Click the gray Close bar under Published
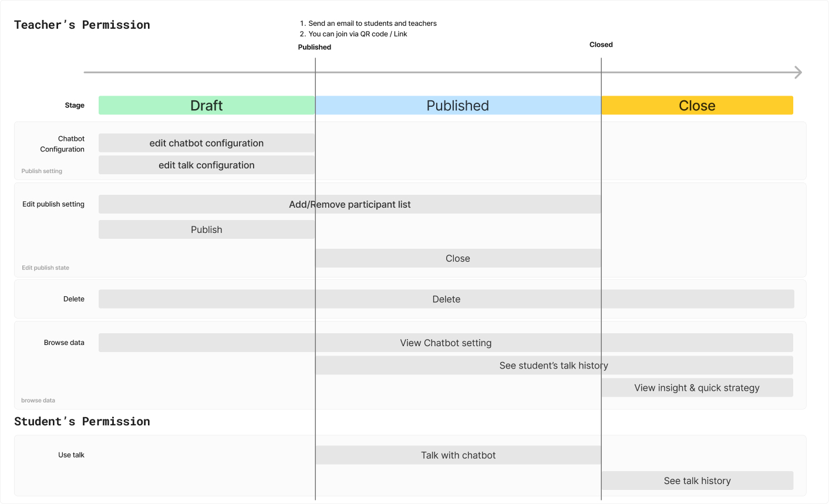The width and height of the screenshot is (829, 504). [457, 259]
